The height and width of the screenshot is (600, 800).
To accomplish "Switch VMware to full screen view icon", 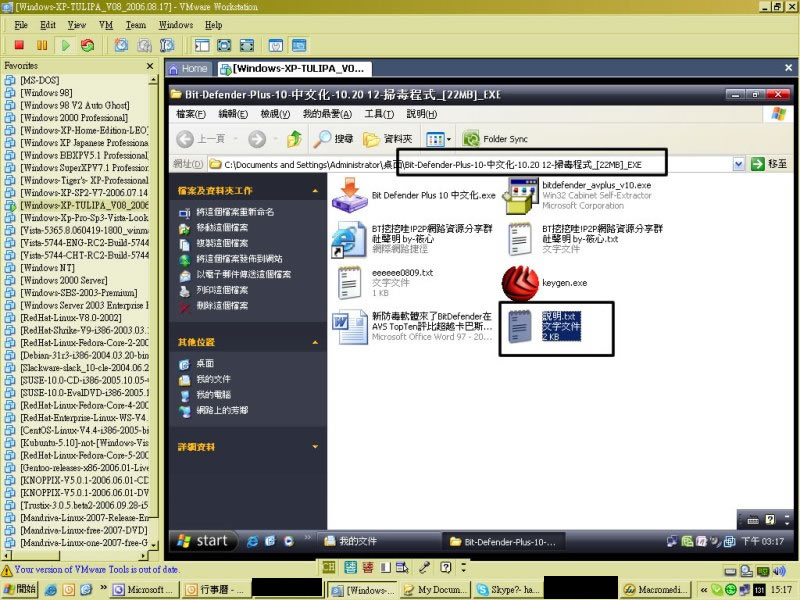I will 224,45.
